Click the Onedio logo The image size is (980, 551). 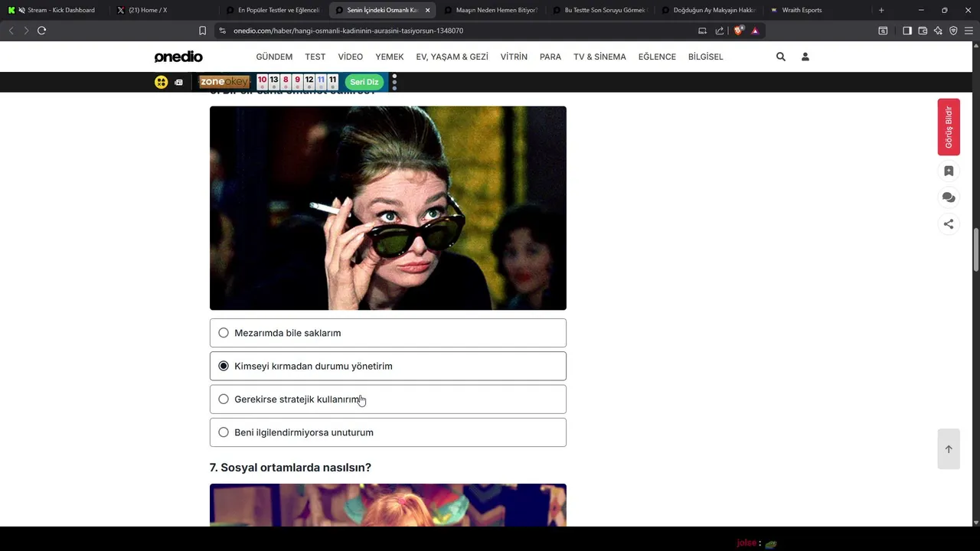point(178,57)
